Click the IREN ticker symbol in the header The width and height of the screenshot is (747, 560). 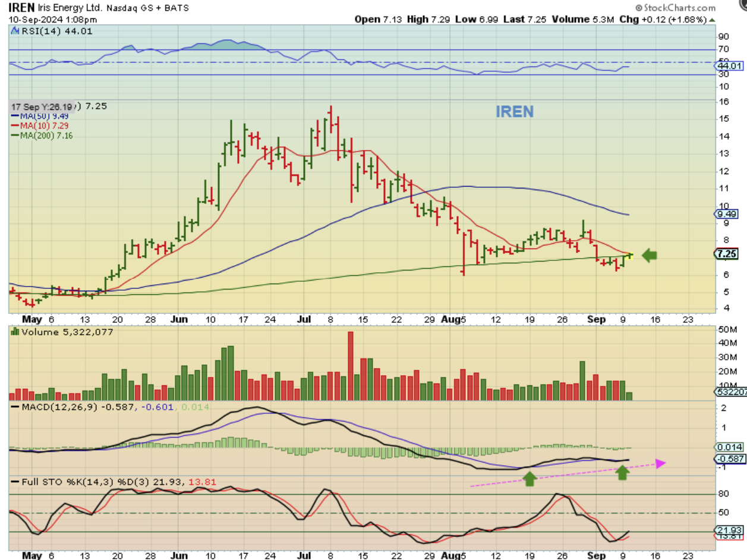pyautogui.click(x=23, y=8)
